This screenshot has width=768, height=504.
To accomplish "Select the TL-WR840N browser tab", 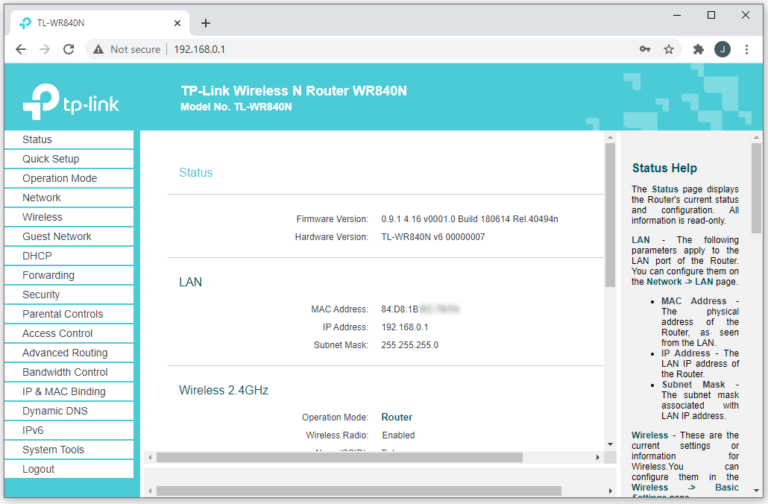I will tap(98, 23).
